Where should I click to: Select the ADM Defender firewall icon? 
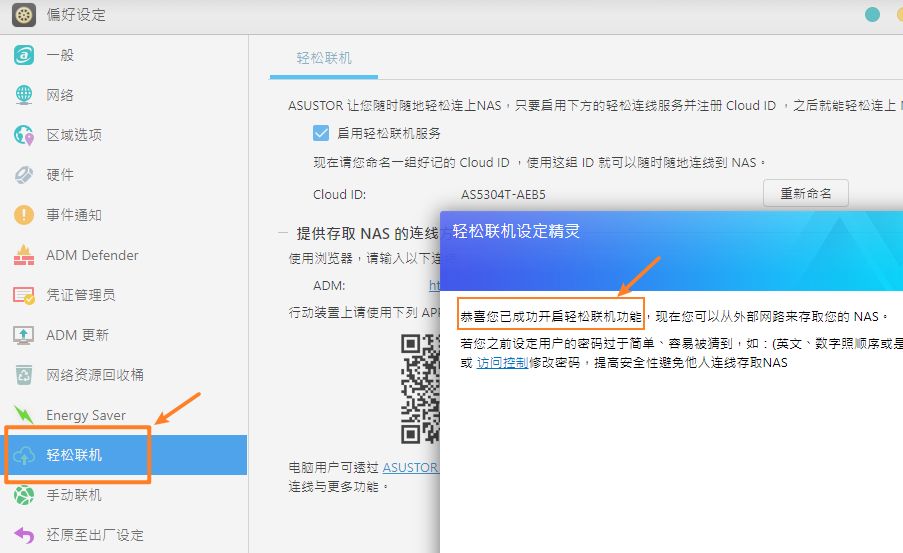pos(24,255)
